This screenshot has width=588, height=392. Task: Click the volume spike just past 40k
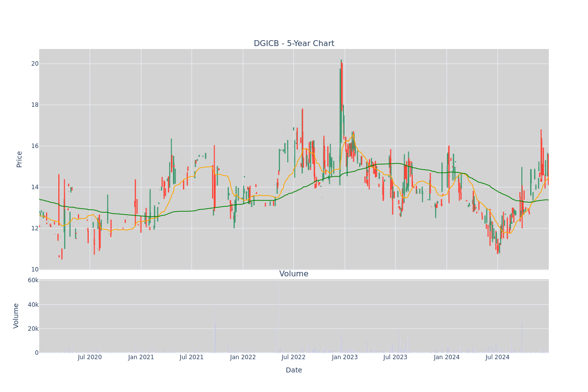(214, 327)
